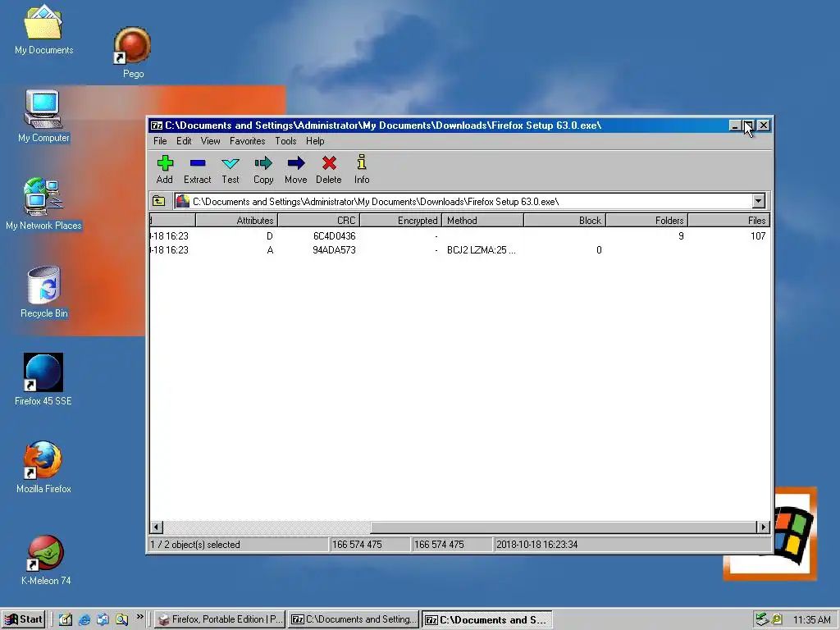Image resolution: width=840 pixels, height=630 pixels.
Task: Expand quick launch overflow chevron
Action: [139, 617]
